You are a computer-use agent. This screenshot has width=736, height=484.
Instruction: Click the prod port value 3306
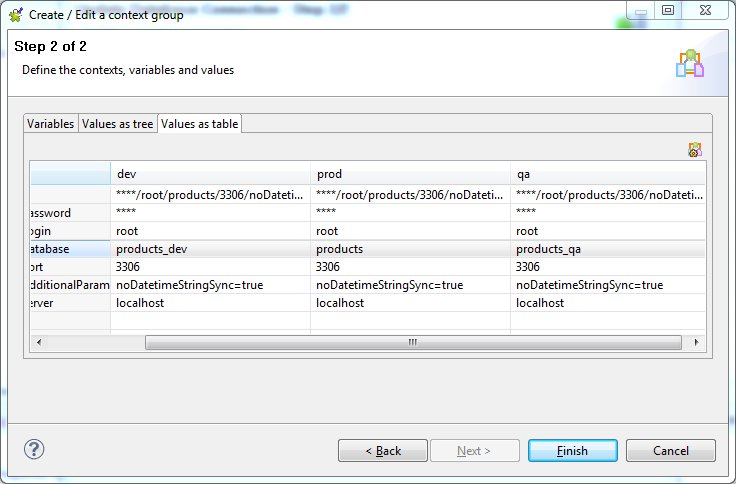click(x=410, y=267)
